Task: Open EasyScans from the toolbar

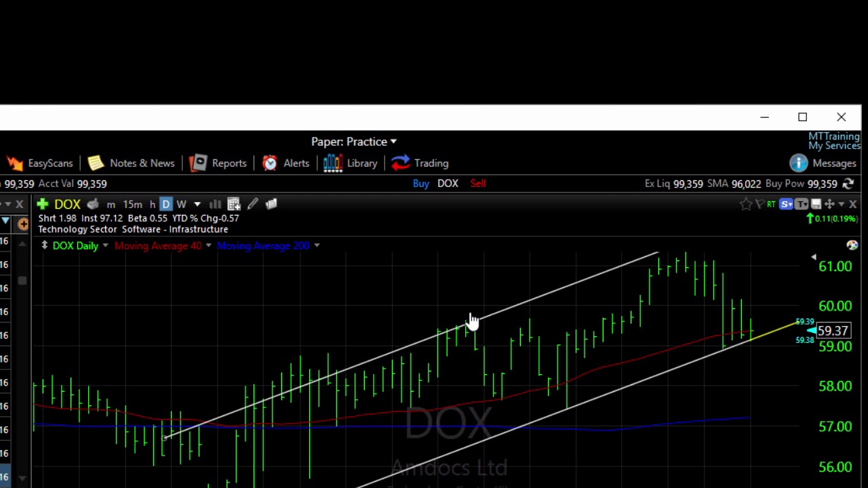Action: click(x=39, y=163)
